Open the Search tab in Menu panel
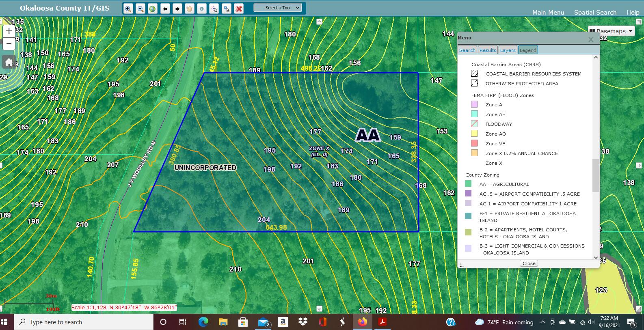The image size is (644, 330). click(x=467, y=50)
